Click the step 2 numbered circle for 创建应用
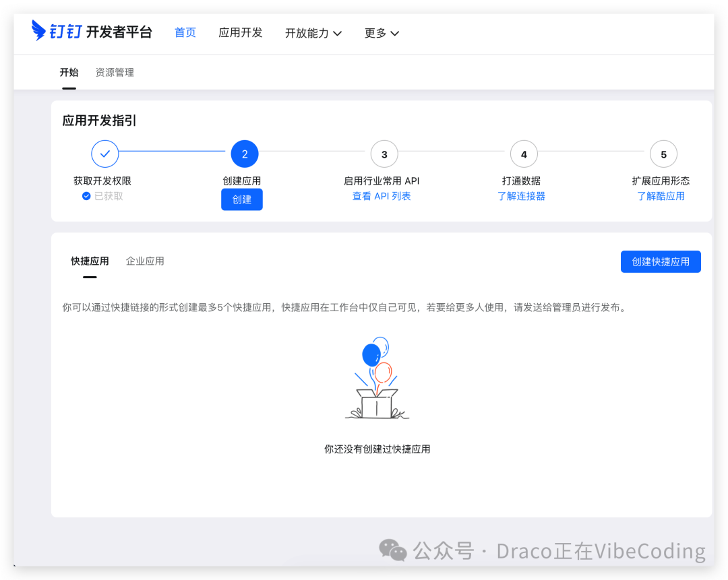The image size is (728, 580). (244, 154)
